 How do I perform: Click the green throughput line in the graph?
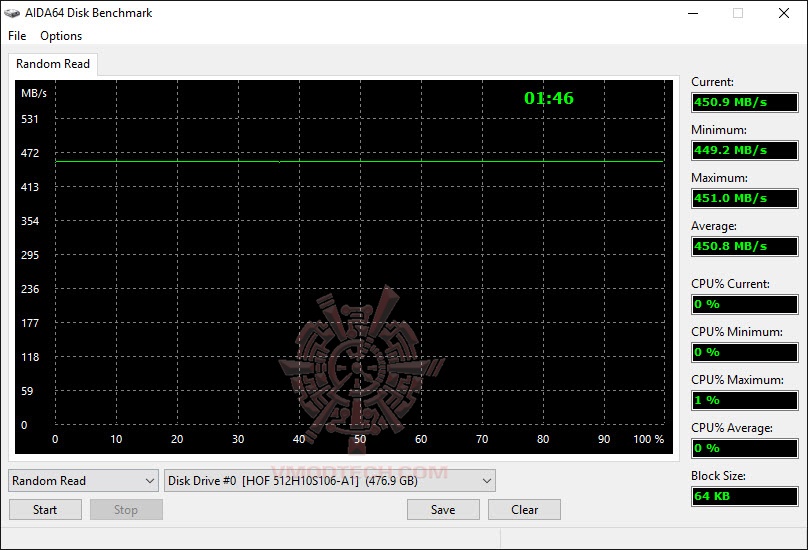coord(359,161)
